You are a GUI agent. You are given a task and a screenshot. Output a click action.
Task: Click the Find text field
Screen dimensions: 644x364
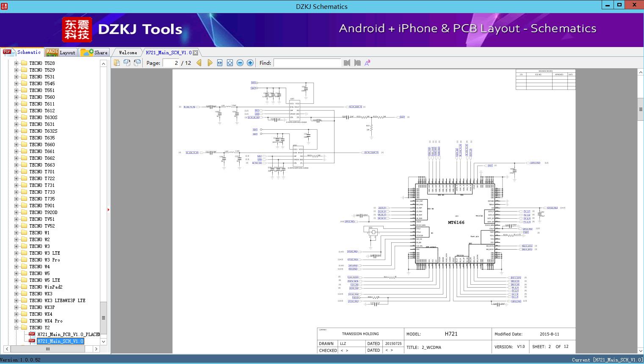pos(307,63)
